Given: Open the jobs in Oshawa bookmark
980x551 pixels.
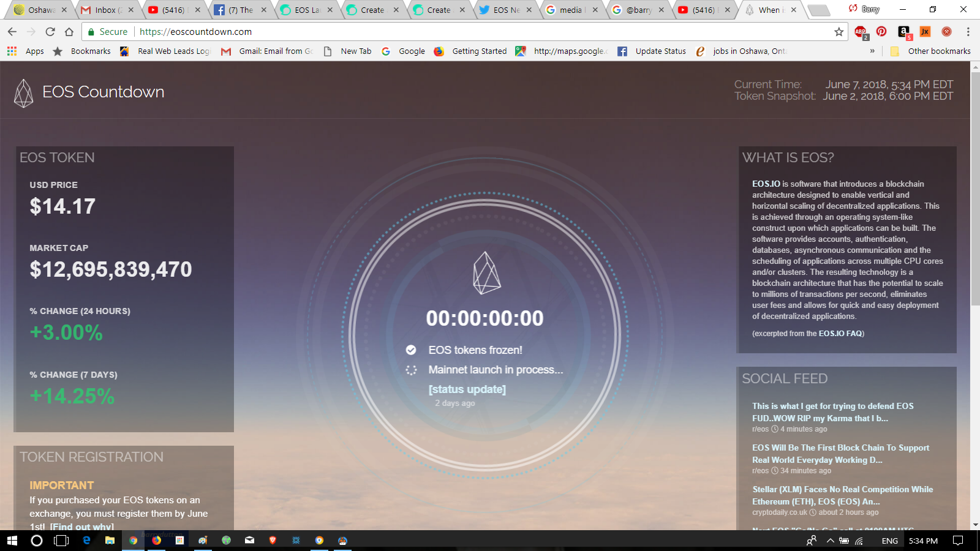Looking at the screenshot, I should (x=741, y=51).
